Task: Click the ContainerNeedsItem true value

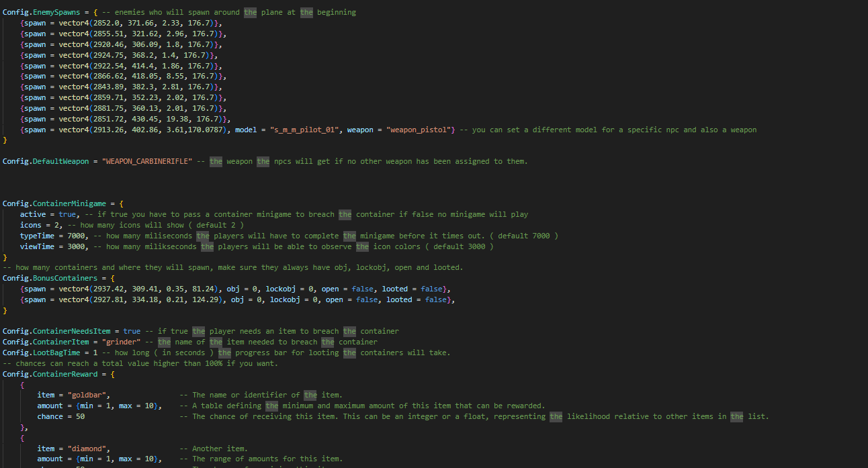Action: pos(132,331)
